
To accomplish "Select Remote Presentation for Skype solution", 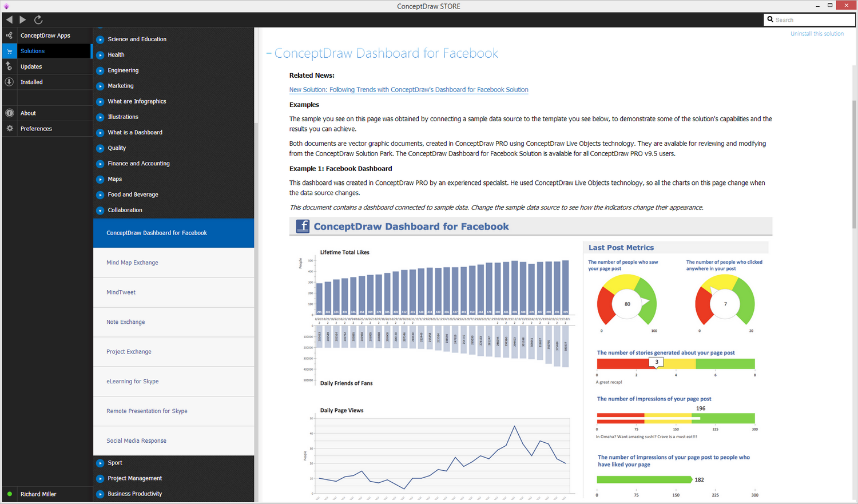I will click(174, 411).
